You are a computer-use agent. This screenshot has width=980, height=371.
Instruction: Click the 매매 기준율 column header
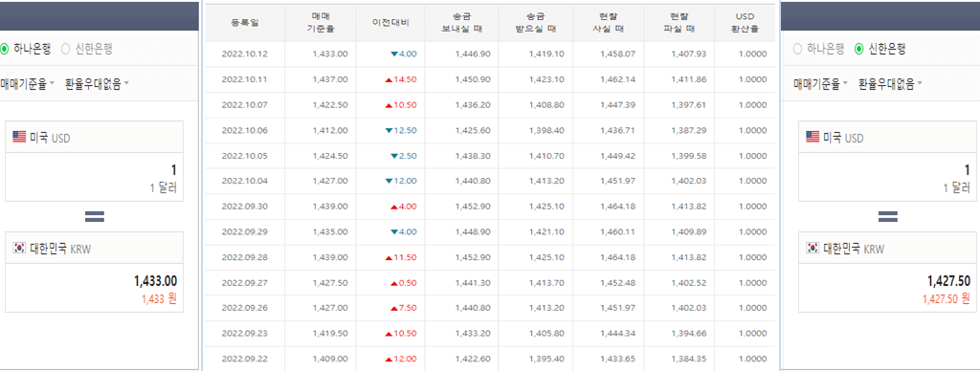pyautogui.click(x=321, y=23)
